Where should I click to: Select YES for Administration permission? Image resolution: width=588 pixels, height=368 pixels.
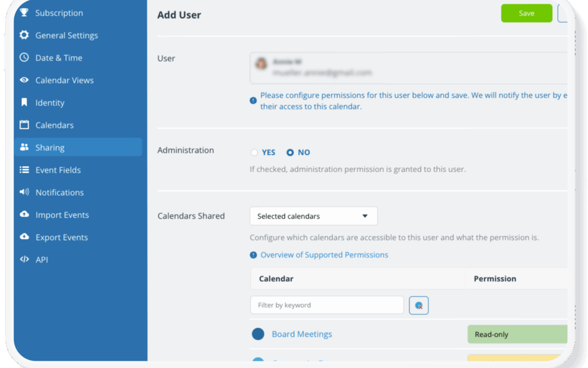pyautogui.click(x=254, y=152)
